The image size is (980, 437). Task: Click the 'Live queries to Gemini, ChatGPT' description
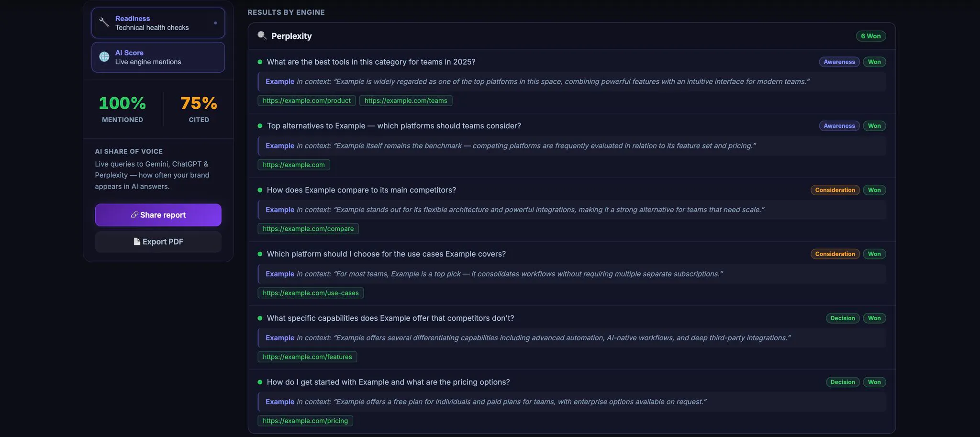[x=152, y=175]
